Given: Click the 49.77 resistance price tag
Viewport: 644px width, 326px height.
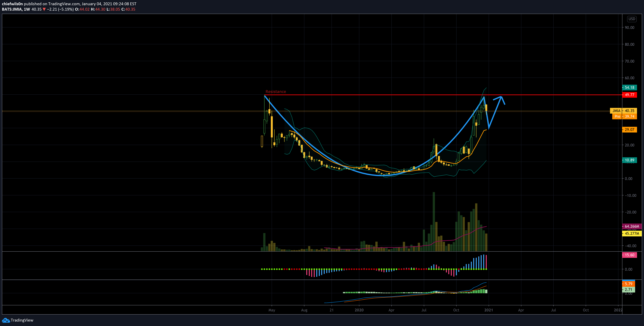Looking at the screenshot, I should [629, 95].
